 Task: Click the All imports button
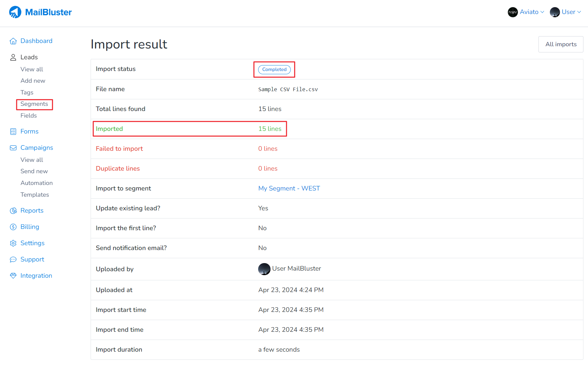click(561, 44)
